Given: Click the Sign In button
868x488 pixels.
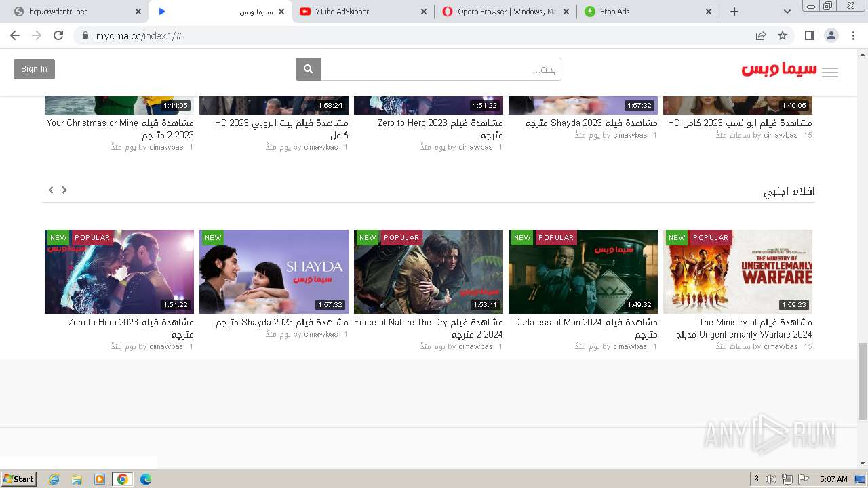Looking at the screenshot, I should point(34,69).
